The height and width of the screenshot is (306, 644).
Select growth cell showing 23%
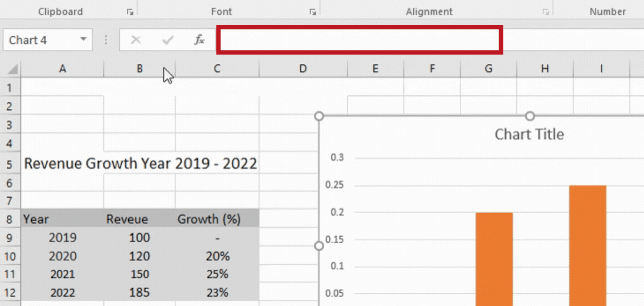[217, 292]
